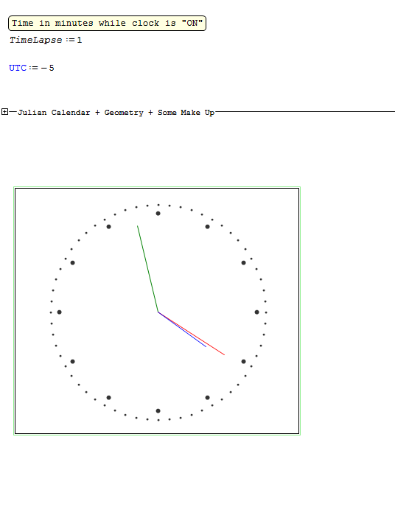Click the 3 o'clock large dot marker
The height and width of the screenshot is (532, 395).
(x=257, y=312)
